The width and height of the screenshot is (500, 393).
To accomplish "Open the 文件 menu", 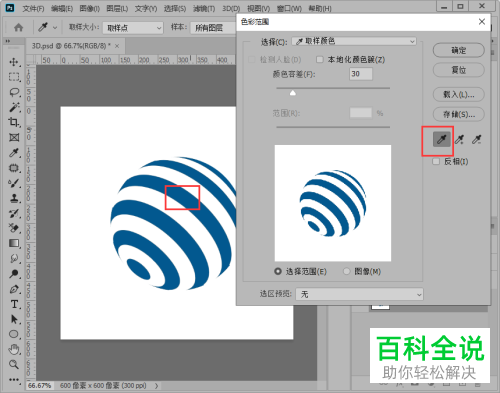I will (33, 9).
